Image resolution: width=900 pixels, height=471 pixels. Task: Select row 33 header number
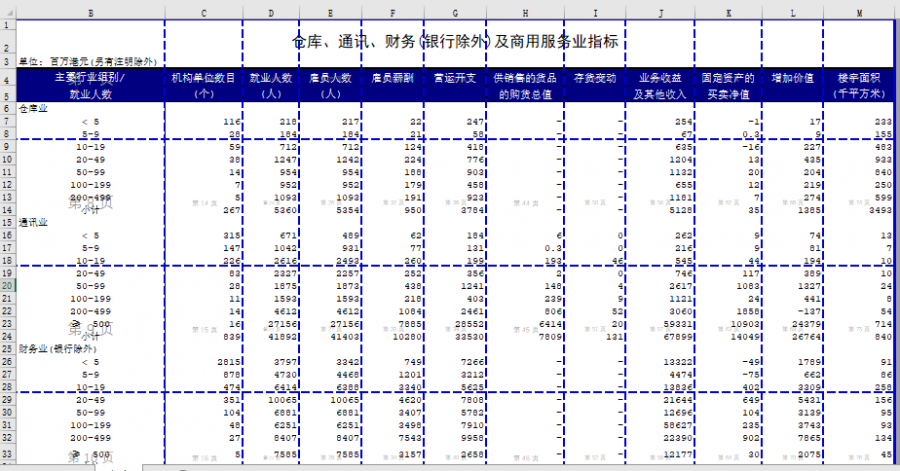tap(7, 453)
